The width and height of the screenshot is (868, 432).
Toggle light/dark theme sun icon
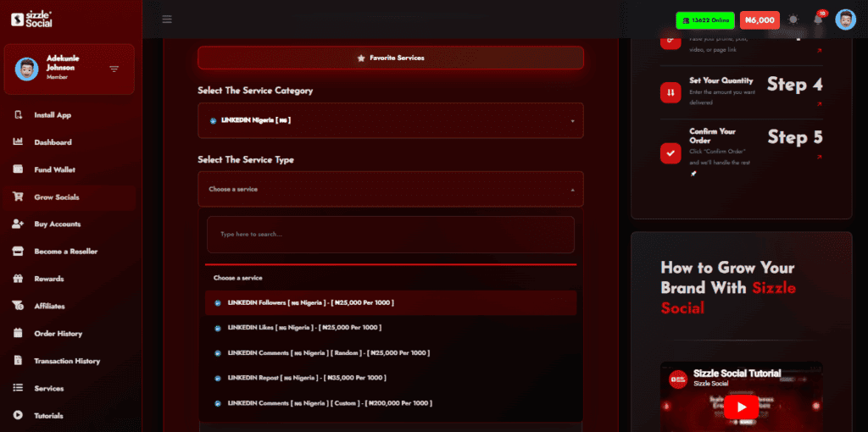(793, 20)
